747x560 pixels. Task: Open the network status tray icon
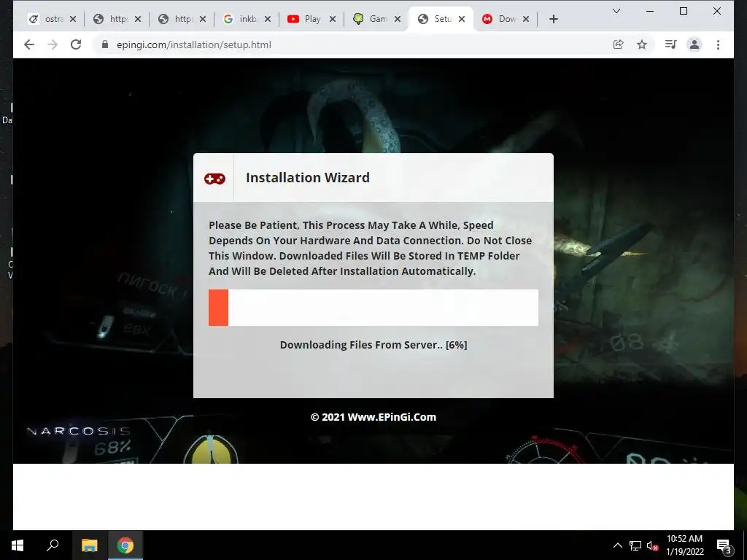point(635,545)
